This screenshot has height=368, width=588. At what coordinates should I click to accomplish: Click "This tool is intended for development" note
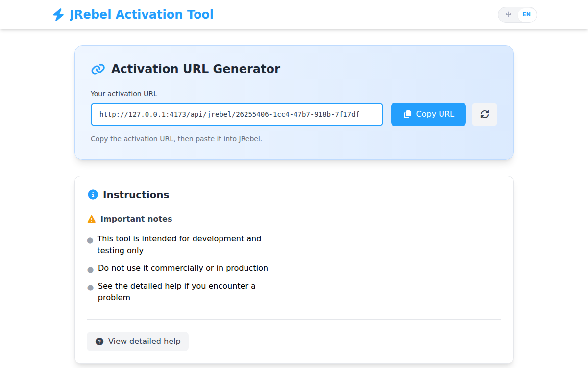179,244
